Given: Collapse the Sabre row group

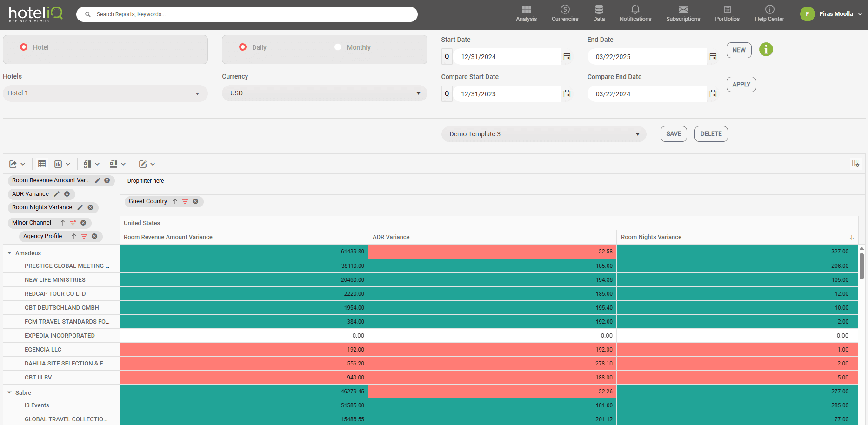Looking at the screenshot, I should [x=9, y=392].
